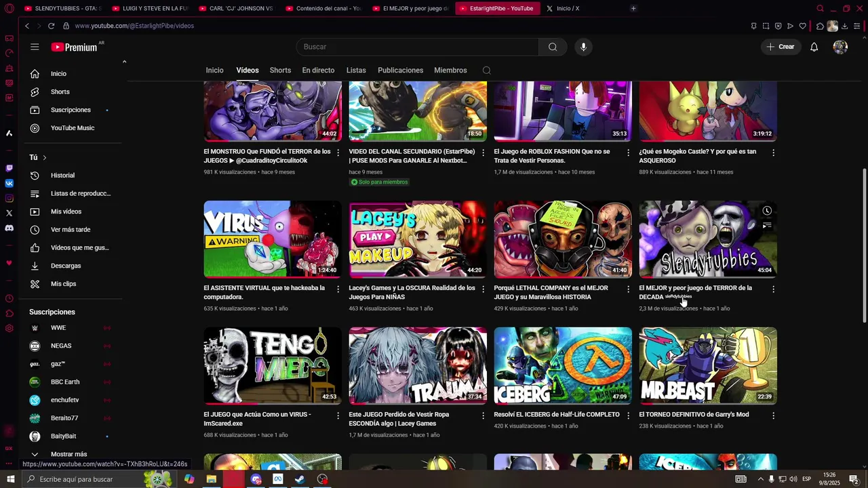
Task: Focus the Buscar search field
Action: click(418, 47)
